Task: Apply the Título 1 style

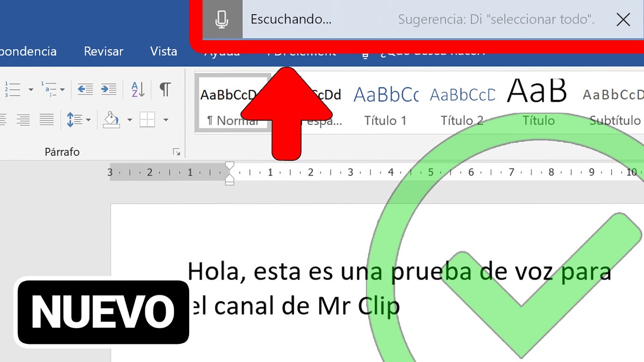Action: 385,104
